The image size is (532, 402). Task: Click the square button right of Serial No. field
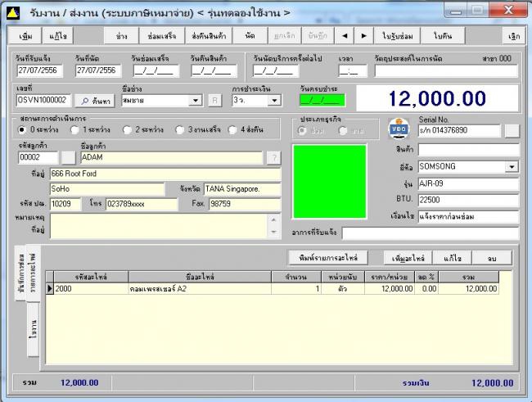point(512,130)
